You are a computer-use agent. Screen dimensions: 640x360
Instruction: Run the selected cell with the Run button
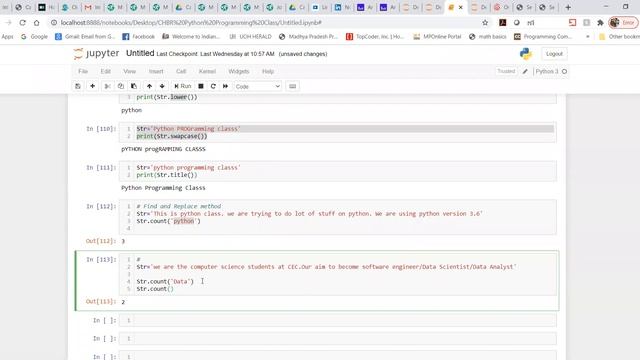[x=182, y=86]
